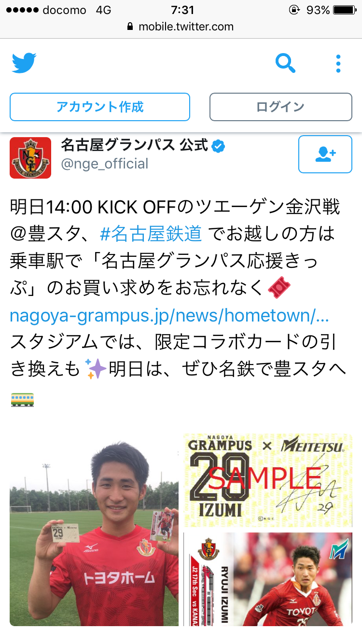Click the blue verified badge icon
This screenshot has width=362, height=644.
click(219, 146)
